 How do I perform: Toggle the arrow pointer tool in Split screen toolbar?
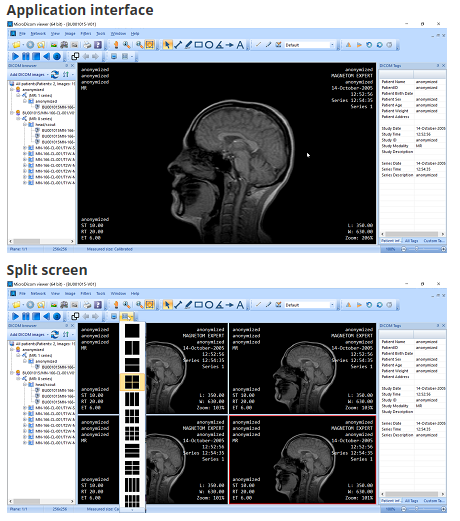[167, 305]
